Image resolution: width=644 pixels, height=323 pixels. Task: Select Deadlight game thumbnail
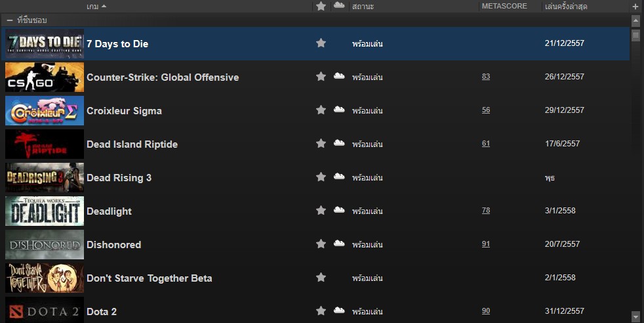pyautogui.click(x=45, y=211)
